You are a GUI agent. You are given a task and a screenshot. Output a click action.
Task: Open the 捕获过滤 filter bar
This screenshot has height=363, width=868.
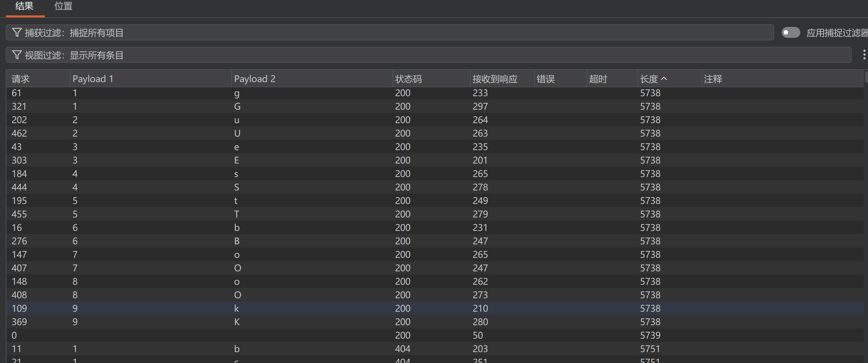(390, 32)
